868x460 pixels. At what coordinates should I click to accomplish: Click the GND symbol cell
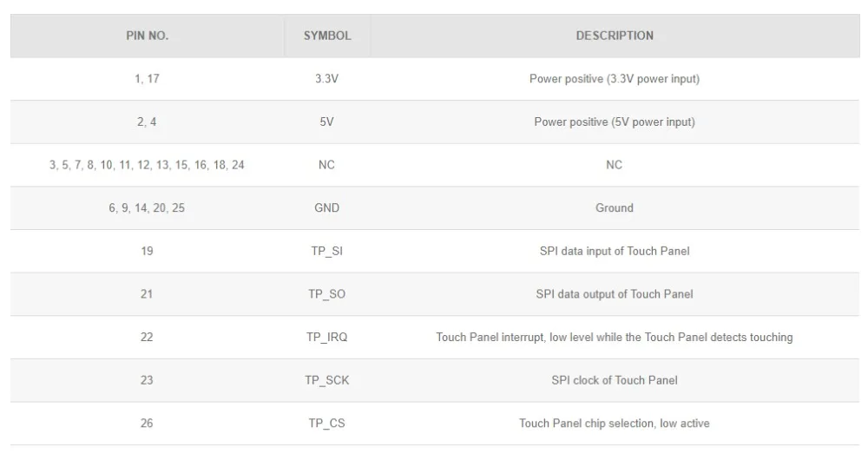click(x=327, y=208)
